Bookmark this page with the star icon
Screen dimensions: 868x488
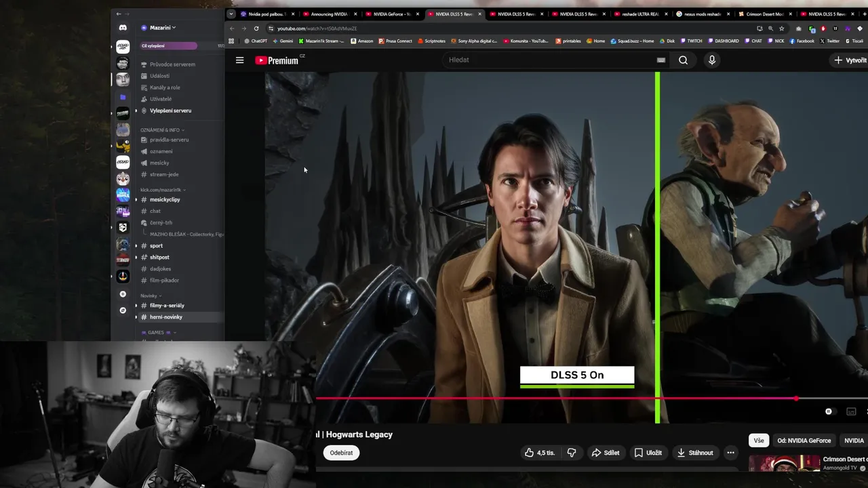tap(782, 28)
